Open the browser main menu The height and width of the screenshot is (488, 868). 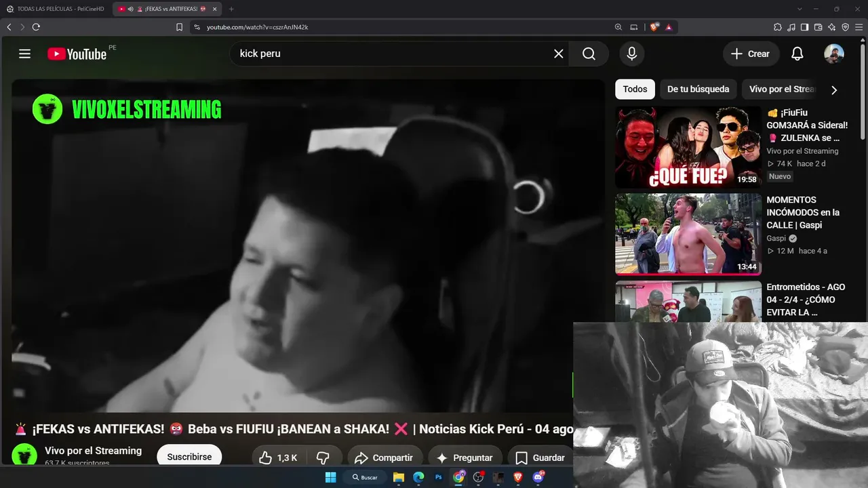(859, 27)
